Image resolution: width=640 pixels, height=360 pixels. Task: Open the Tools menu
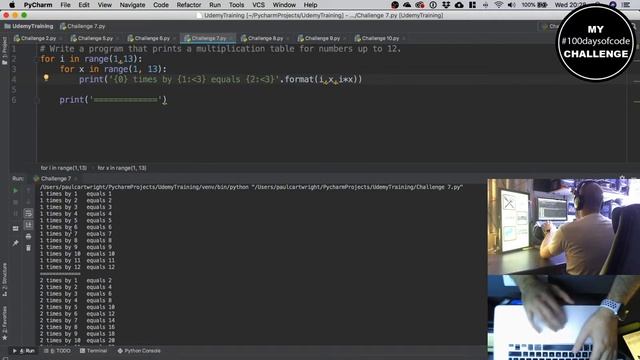coord(236,5)
